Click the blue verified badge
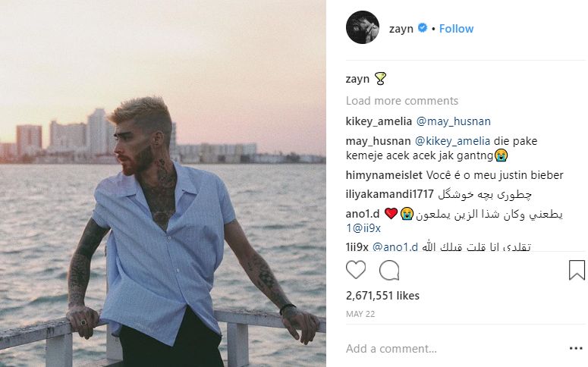Viewport: 588px width, 367px height. tap(423, 28)
